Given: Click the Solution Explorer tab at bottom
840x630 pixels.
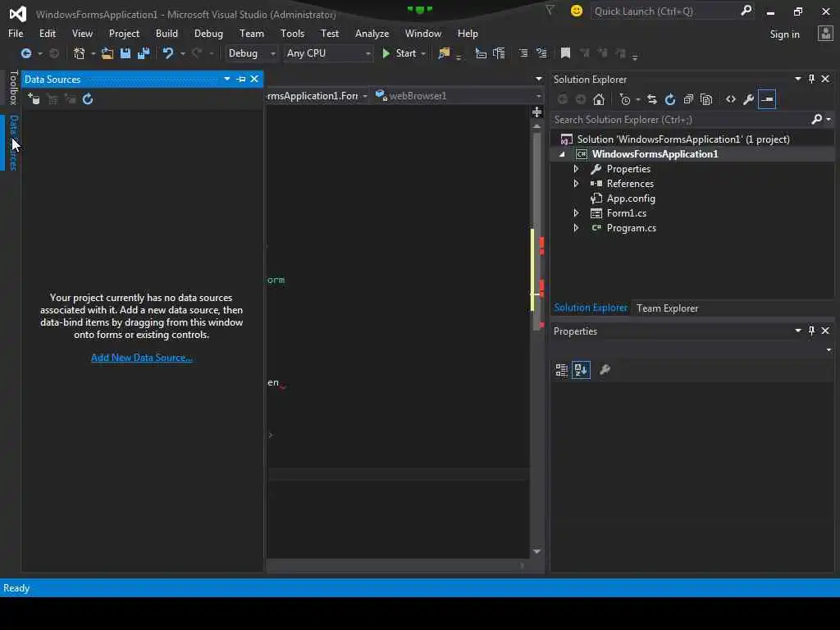Looking at the screenshot, I should [x=591, y=308].
